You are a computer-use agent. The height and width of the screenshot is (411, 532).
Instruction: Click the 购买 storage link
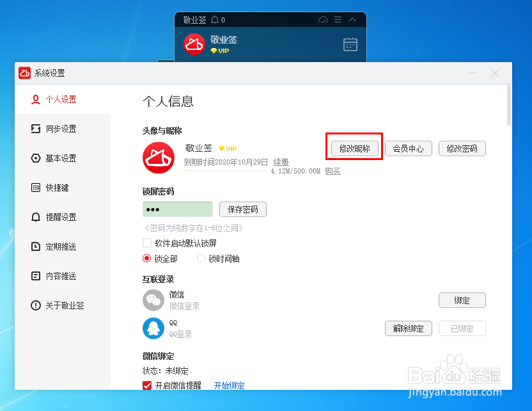pos(332,171)
